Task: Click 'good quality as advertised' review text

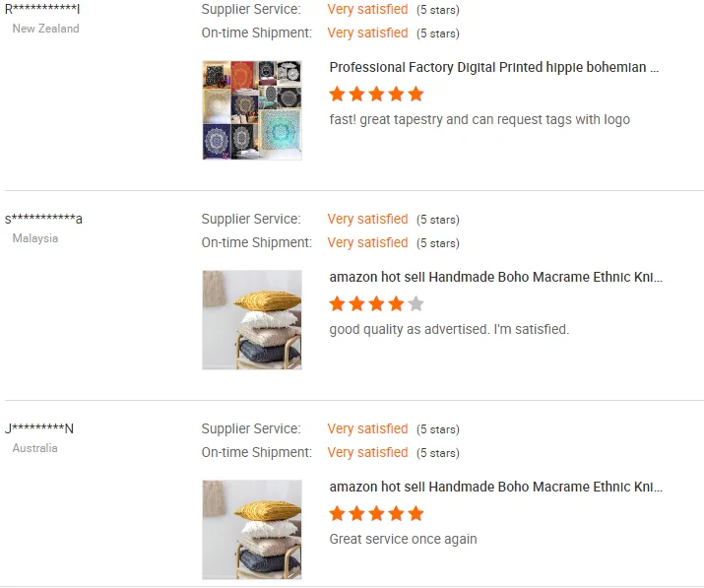Action: [x=449, y=330]
